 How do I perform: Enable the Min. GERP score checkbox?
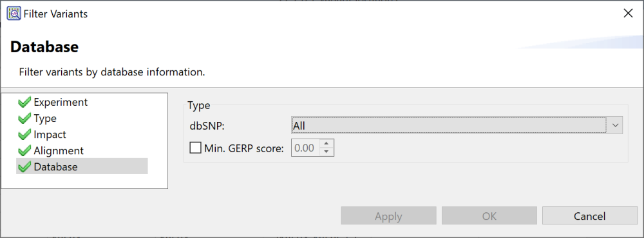[196, 148]
